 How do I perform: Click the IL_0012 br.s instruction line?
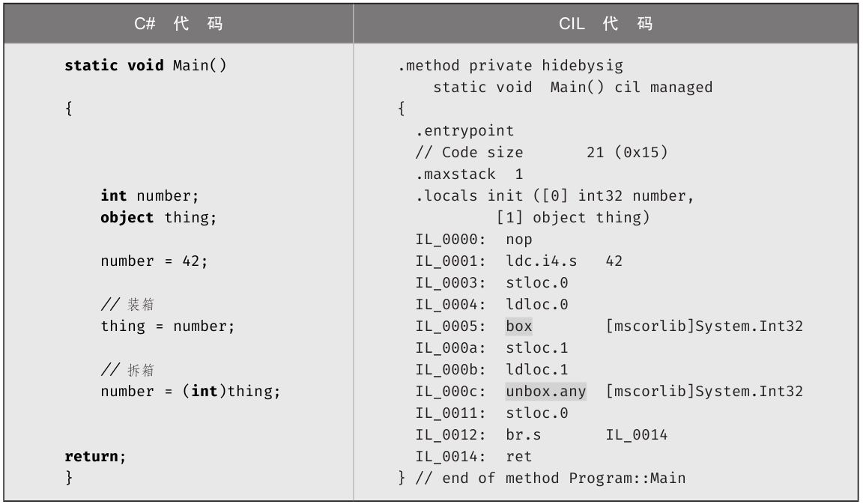tap(541, 434)
